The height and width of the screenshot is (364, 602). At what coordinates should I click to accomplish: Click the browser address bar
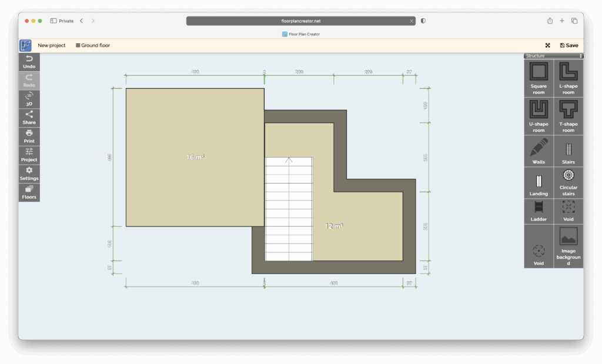point(300,21)
